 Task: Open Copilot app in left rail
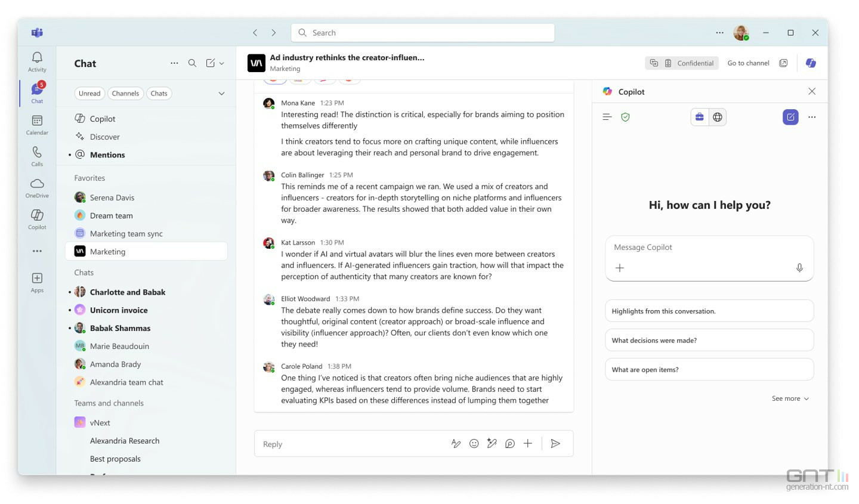pos(37,219)
